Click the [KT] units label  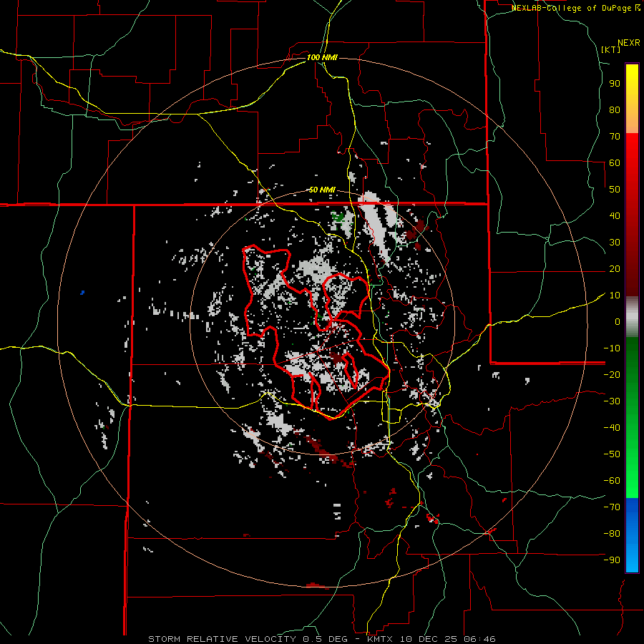(x=610, y=49)
